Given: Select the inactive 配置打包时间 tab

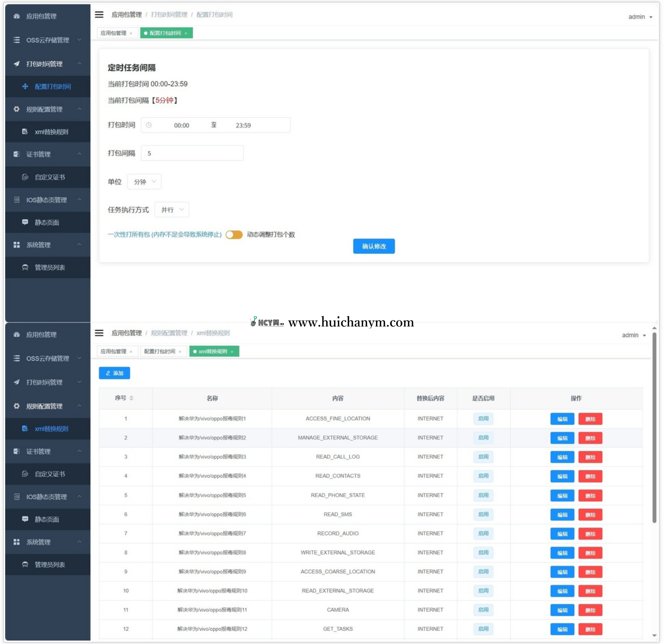Looking at the screenshot, I should pyautogui.click(x=160, y=352).
